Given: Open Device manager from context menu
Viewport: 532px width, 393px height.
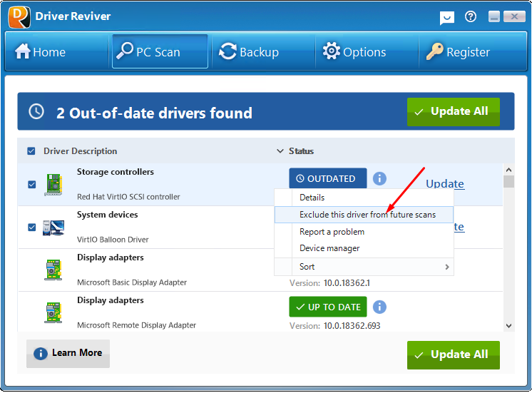Looking at the screenshot, I should [x=364, y=248].
